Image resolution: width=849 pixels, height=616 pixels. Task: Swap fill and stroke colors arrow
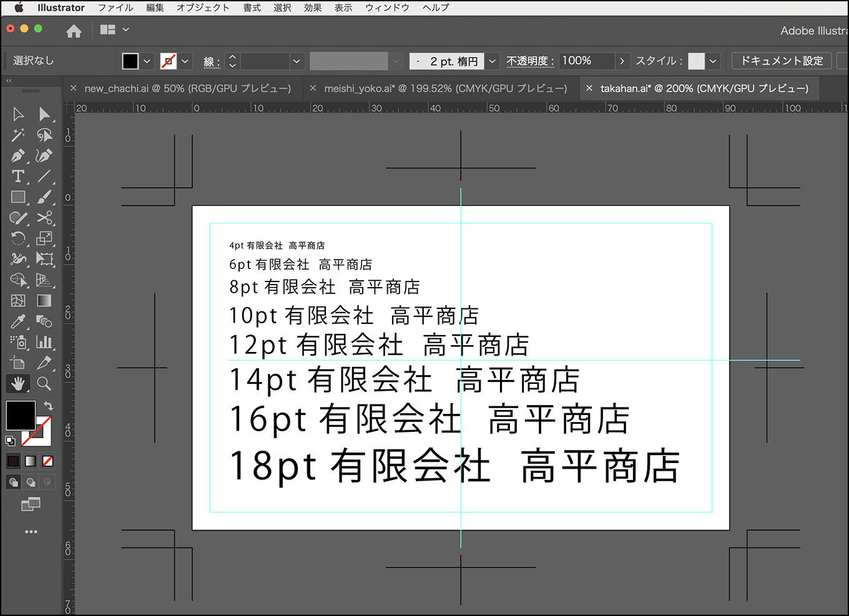click(x=48, y=406)
